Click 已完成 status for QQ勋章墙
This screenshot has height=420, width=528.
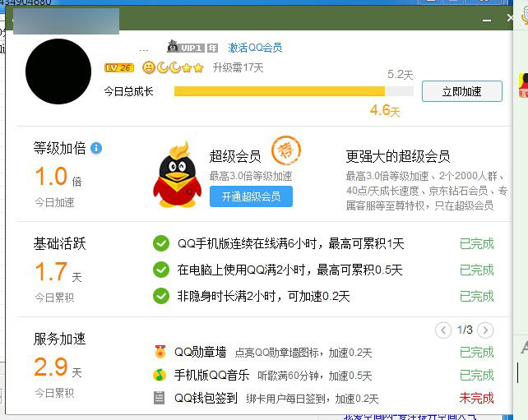(x=476, y=353)
